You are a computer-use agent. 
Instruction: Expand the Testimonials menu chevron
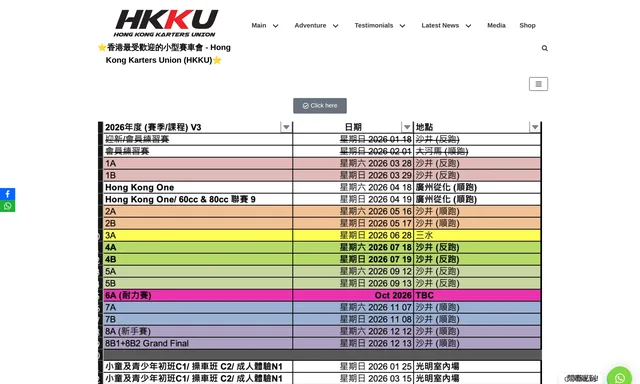pyautogui.click(x=402, y=26)
